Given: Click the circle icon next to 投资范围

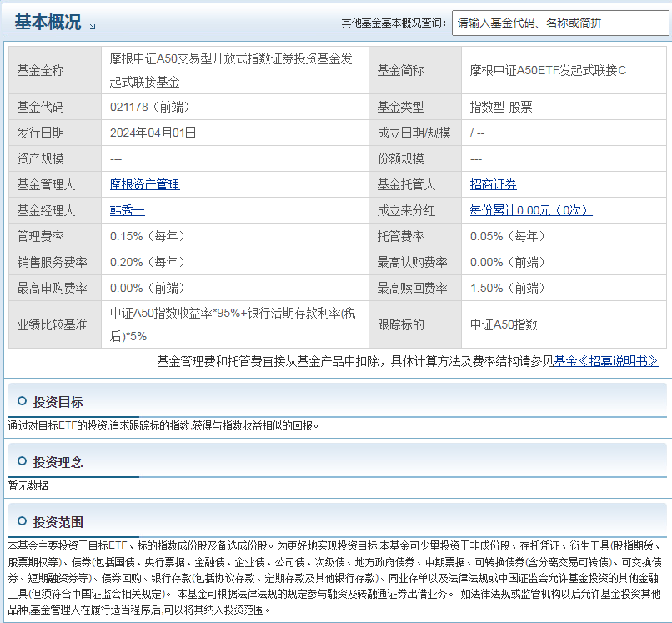Looking at the screenshot, I should click(x=22, y=521).
